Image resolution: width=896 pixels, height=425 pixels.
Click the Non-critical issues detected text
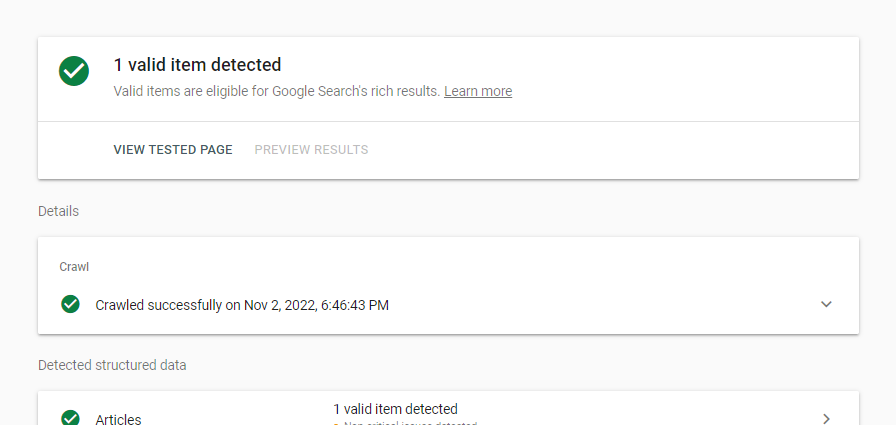pyautogui.click(x=410, y=424)
